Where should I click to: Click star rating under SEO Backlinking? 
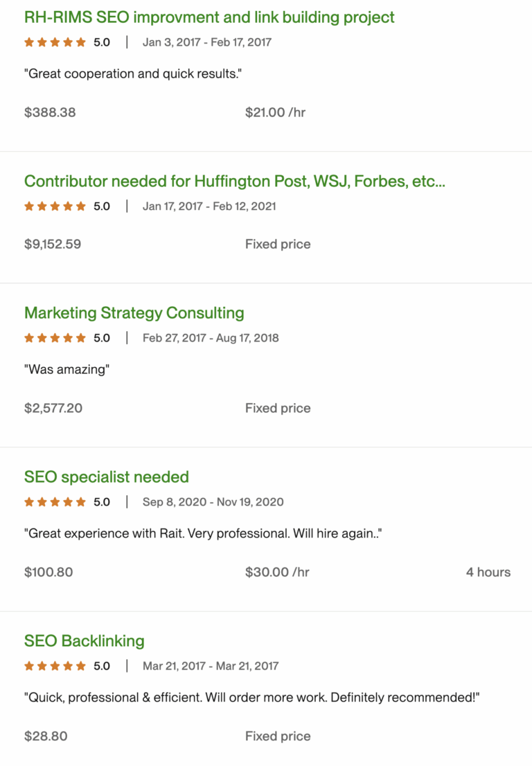(x=55, y=666)
